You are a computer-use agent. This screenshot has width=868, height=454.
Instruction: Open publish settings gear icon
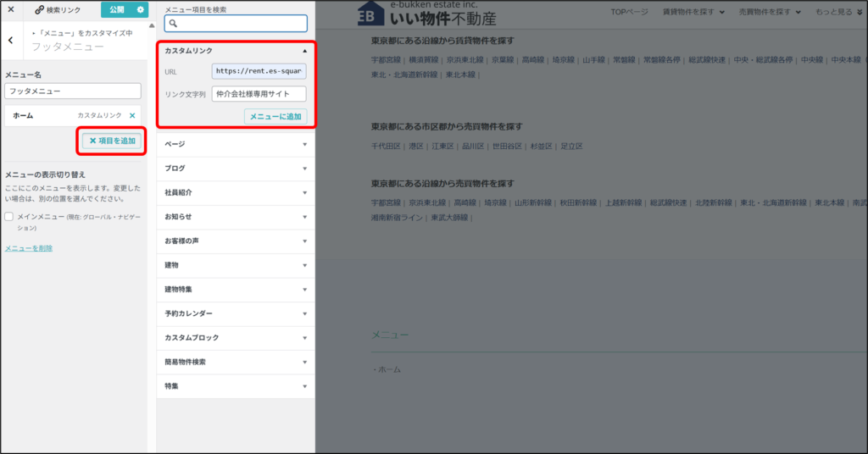[x=141, y=9]
